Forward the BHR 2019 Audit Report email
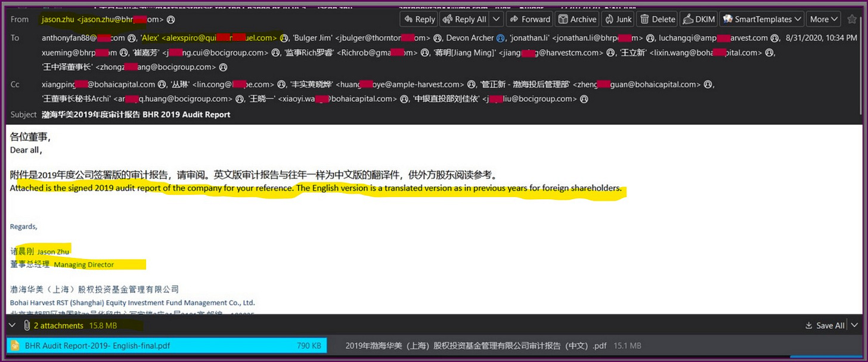 [529, 19]
